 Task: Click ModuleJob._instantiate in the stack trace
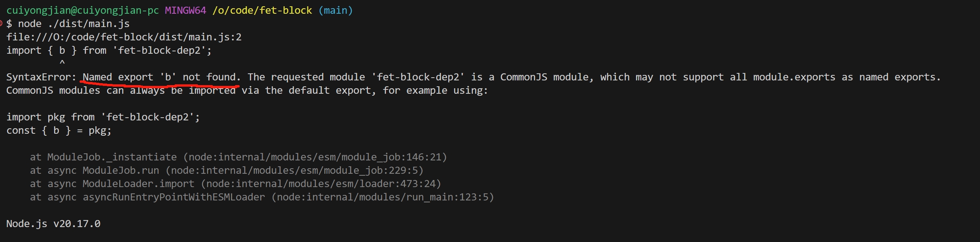coord(112,157)
